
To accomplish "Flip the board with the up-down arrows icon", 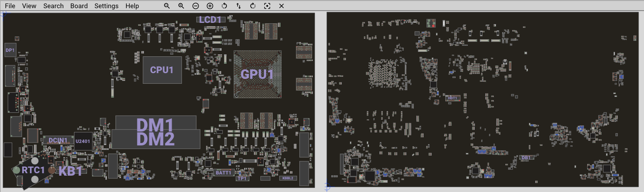I will pyautogui.click(x=238, y=6).
